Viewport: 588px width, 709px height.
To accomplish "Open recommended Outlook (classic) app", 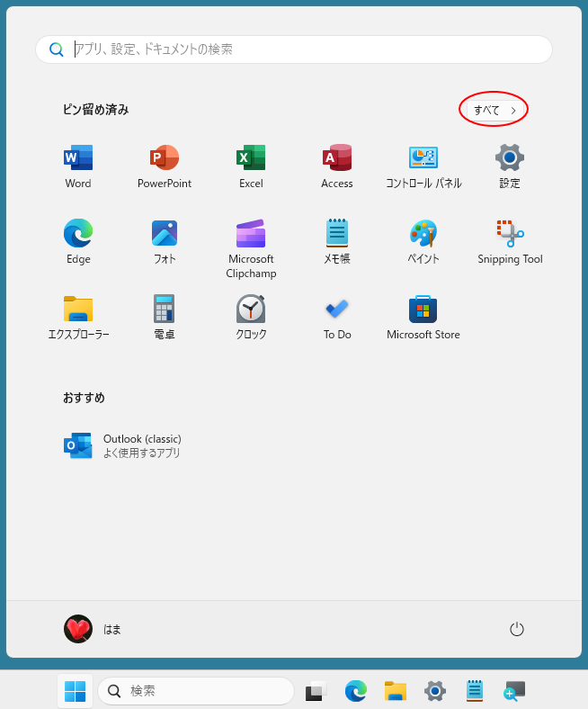I will point(122,445).
